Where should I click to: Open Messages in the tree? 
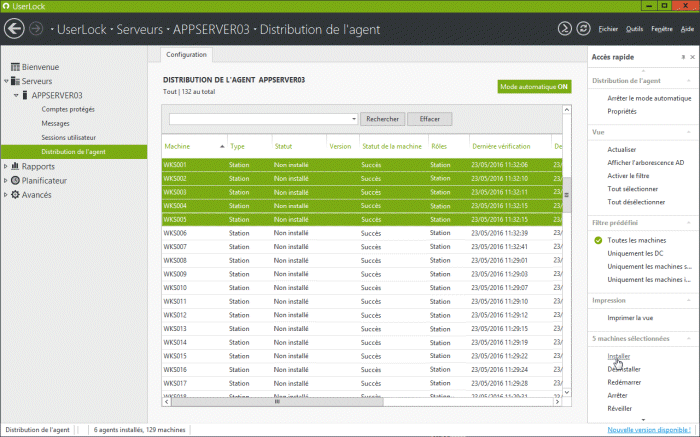[x=55, y=123]
